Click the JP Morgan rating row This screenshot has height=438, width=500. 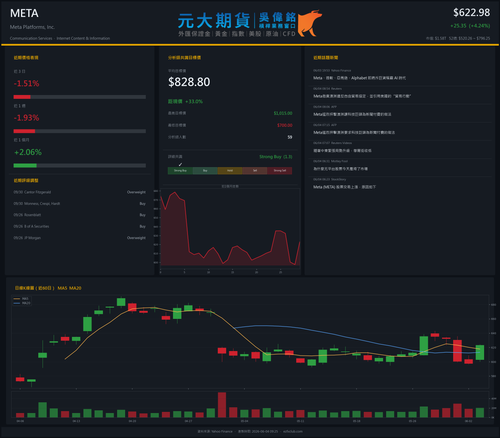coord(80,238)
